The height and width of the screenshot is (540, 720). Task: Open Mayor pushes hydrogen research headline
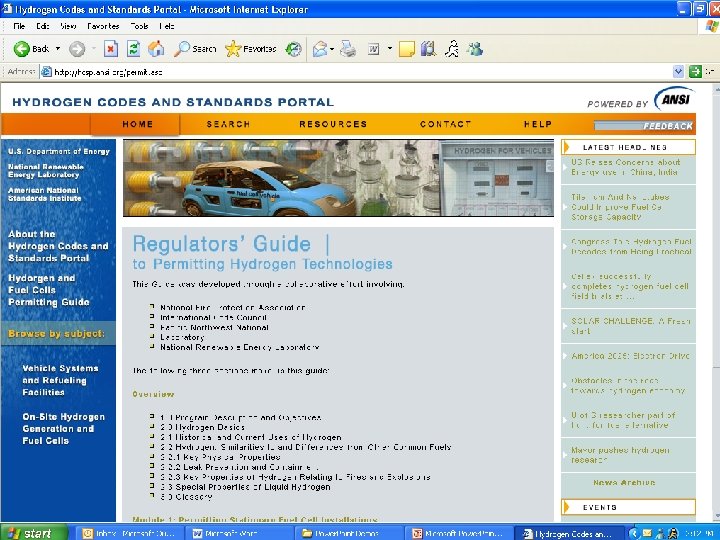click(x=620, y=455)
